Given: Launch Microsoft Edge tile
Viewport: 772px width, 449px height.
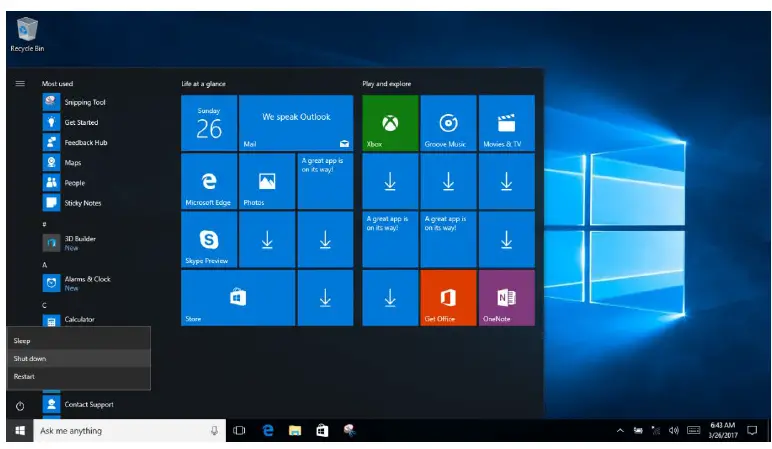Looking at the screenshot, I should pos(209,181).
